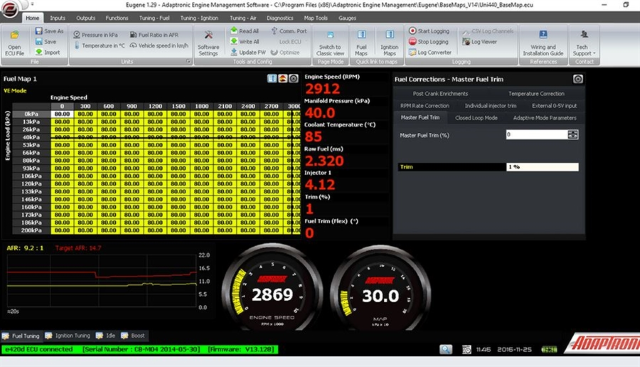This screenshot has width=640, height=367.
Task: Launch the Log Converter
Action: click(430, 52)
